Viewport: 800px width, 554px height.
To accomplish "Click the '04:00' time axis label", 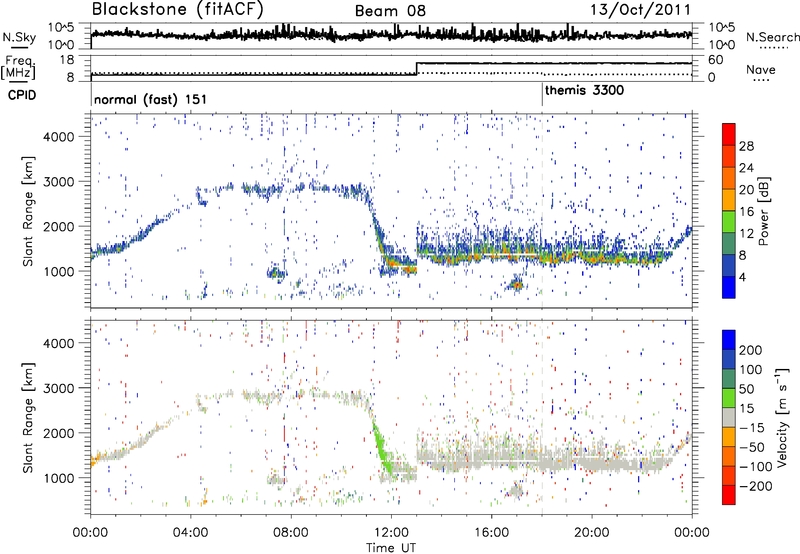I will pyautogui.click(x=190, y=533).
